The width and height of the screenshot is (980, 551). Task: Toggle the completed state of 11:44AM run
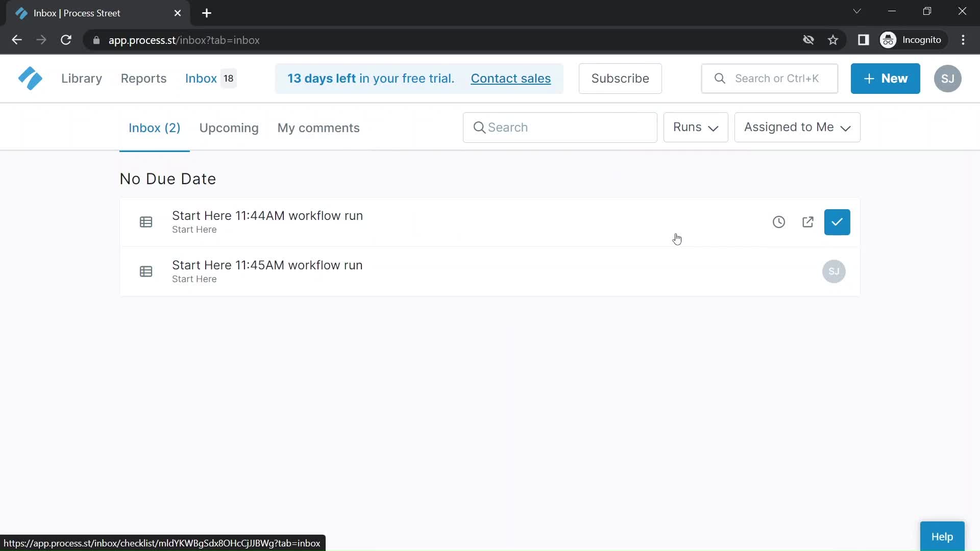(837, 222)
